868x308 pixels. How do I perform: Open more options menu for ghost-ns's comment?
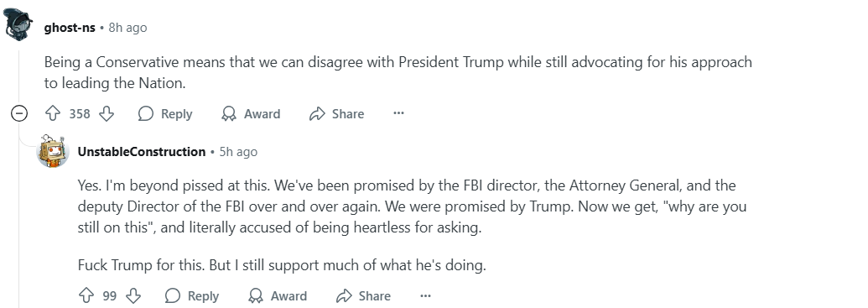click(x=398, y=113)
